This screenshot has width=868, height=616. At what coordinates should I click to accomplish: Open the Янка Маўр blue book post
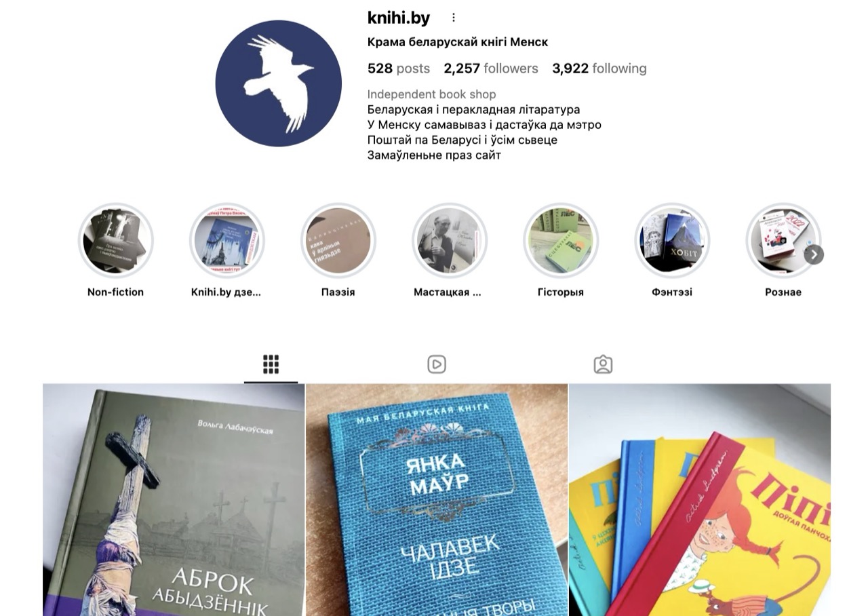437,500
